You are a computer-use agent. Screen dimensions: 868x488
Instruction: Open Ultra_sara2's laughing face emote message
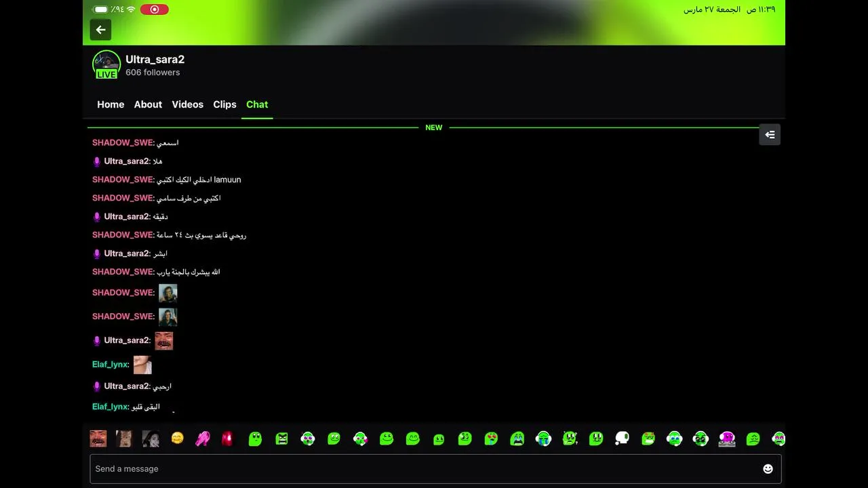164,340
